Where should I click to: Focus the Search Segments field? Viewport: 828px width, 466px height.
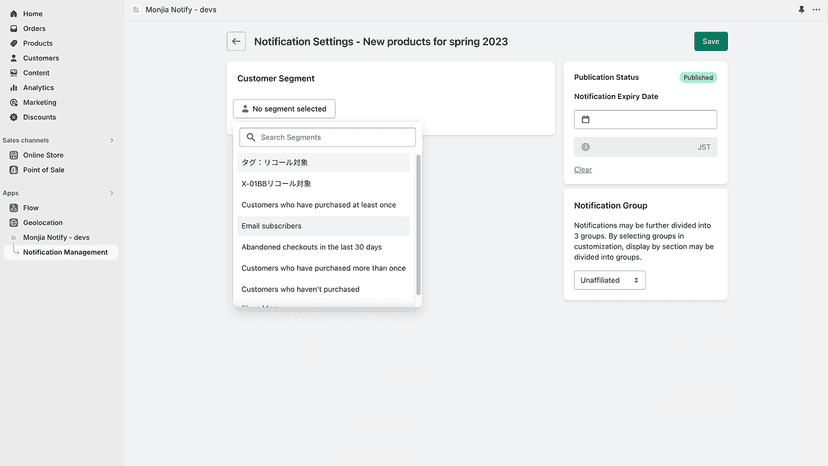[327, 137]
